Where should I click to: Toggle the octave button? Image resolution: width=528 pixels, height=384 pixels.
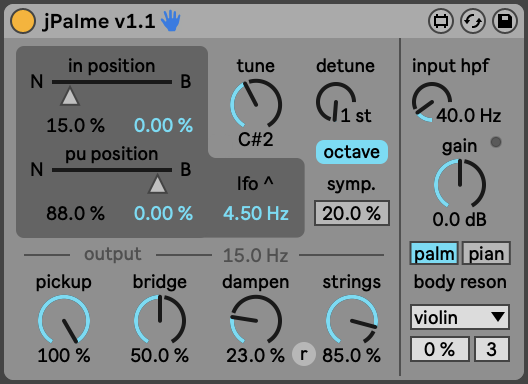point(352,152)
